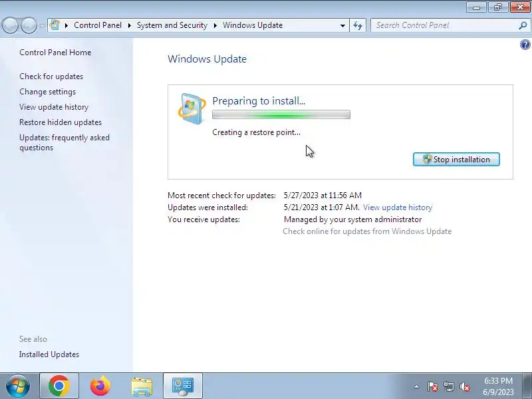Expand the address bar history dropdown
The height and width of the screenshot is (399, 532).
point(342,25)
